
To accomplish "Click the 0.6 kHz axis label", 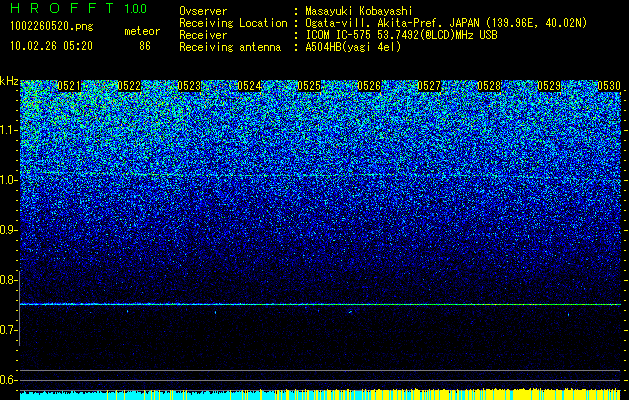I will (8, 380).
